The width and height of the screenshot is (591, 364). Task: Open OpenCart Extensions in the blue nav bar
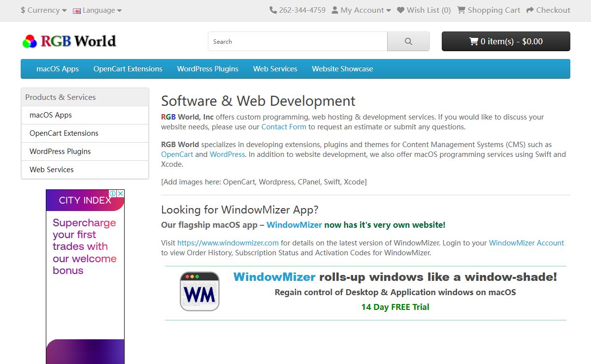click(128, 69)
